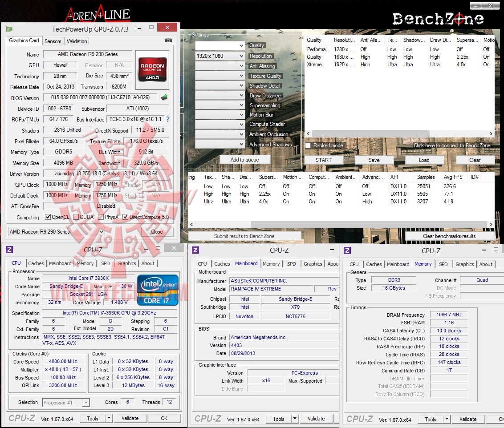Open the Motion Blur dropdown
Image resolution: width=504 pixels, height=428 pixels.
pos(220,115)
